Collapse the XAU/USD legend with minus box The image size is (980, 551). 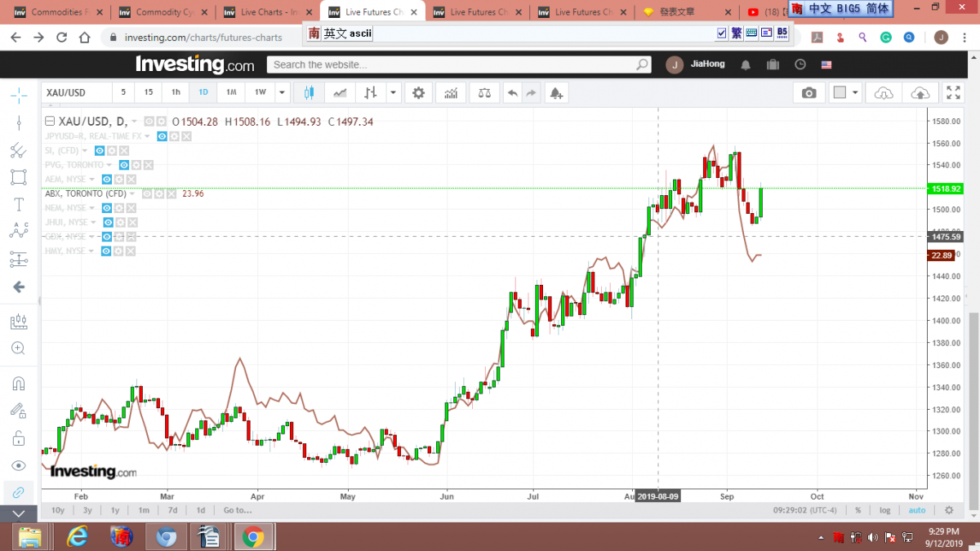point(49,122)
